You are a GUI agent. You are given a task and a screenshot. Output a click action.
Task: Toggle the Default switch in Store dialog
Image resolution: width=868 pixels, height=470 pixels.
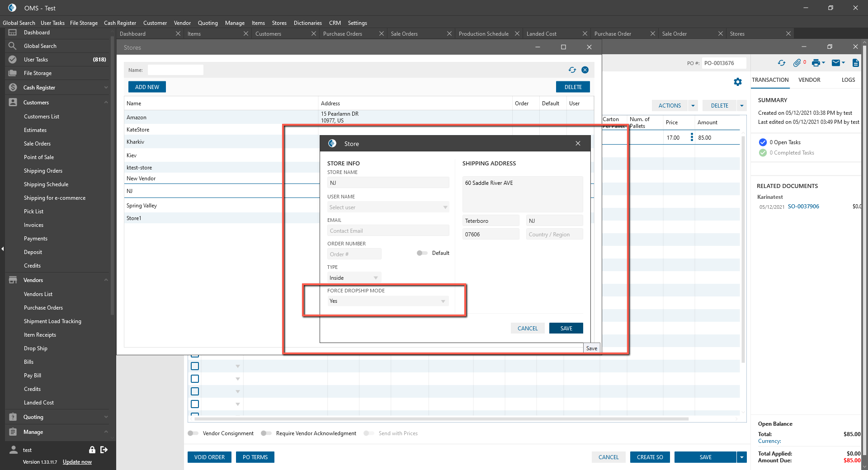(422, 253)
